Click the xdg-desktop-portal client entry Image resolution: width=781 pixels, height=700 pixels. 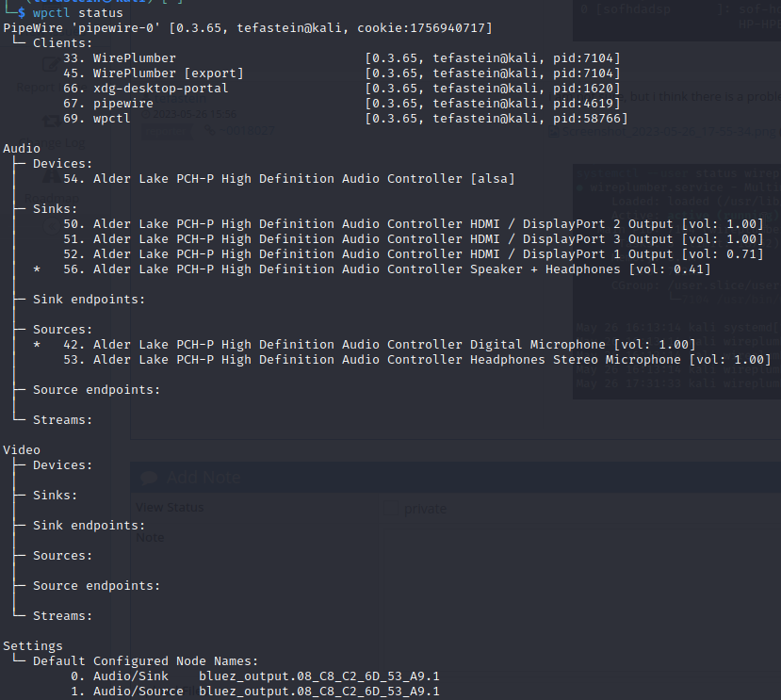click(160, 89)
